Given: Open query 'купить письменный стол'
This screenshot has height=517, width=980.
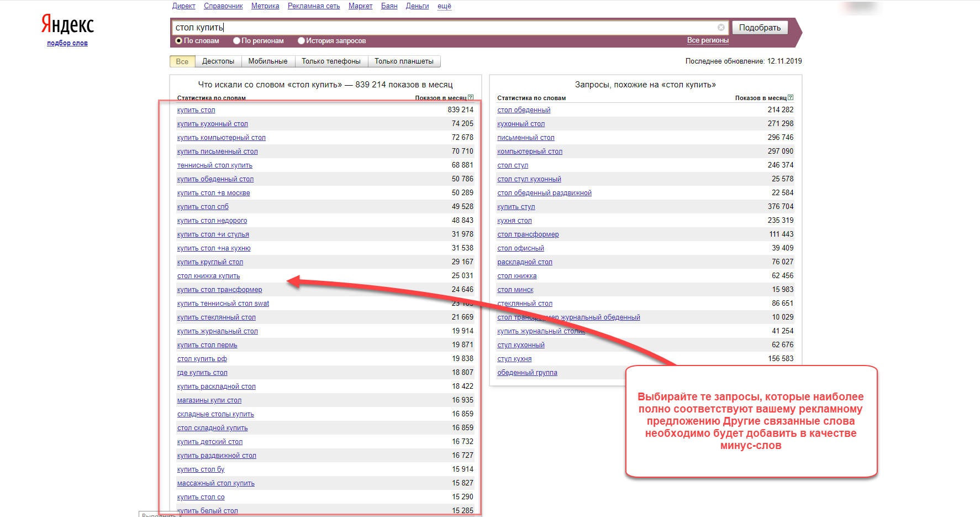Looking at the screenshot, I should click(x=218, y=152).
